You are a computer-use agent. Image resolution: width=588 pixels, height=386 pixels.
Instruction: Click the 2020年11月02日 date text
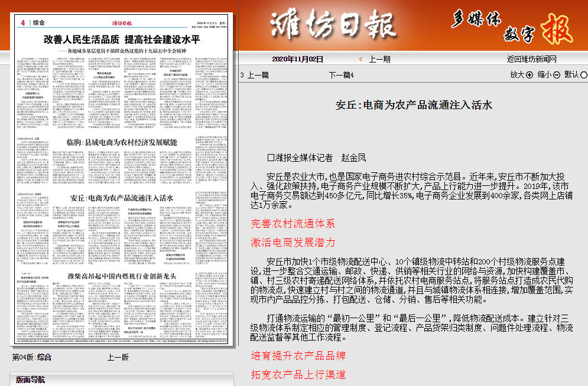(x=297, y=59)
